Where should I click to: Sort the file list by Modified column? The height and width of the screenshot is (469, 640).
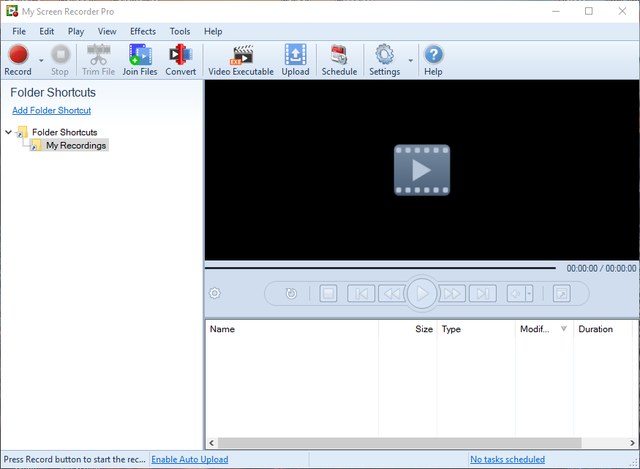point(544,329)
